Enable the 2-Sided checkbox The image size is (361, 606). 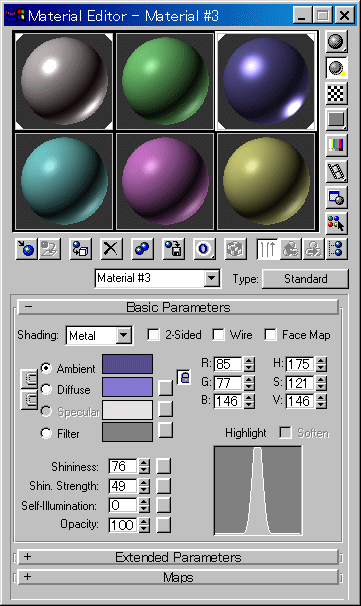[x=153, y=334]
